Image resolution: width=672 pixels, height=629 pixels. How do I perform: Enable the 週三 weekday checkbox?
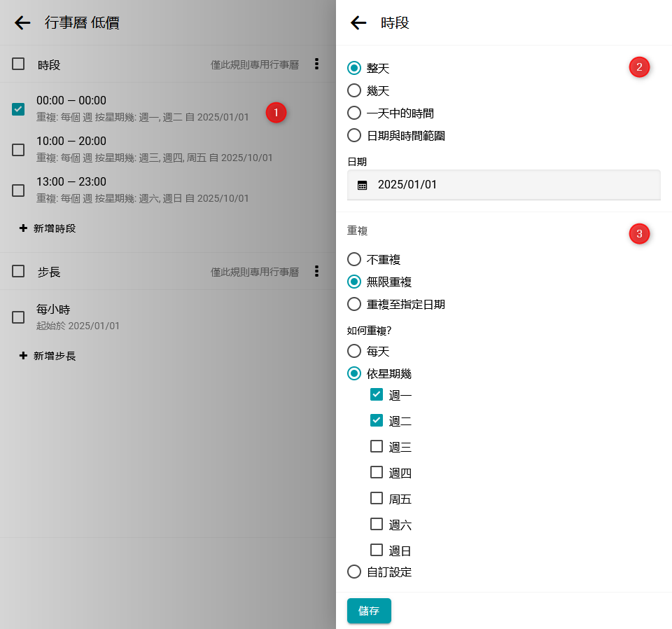click(377, 447)
